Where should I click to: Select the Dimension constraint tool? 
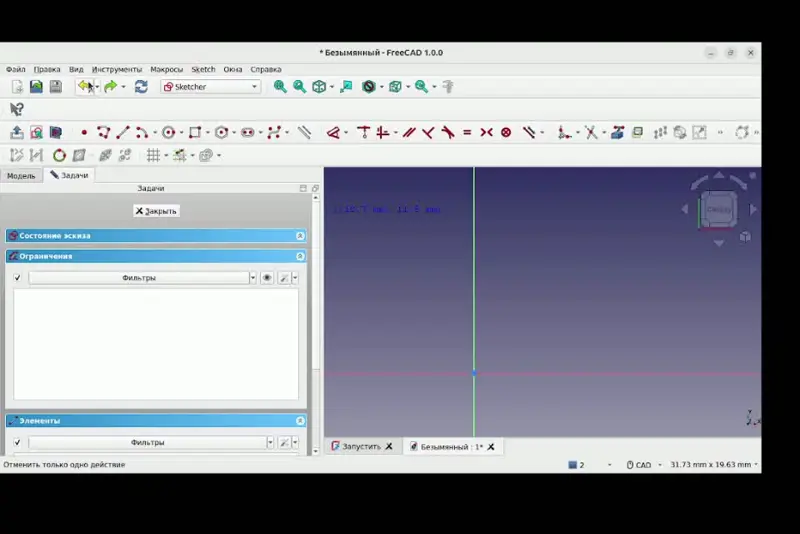tap(333, 133)
